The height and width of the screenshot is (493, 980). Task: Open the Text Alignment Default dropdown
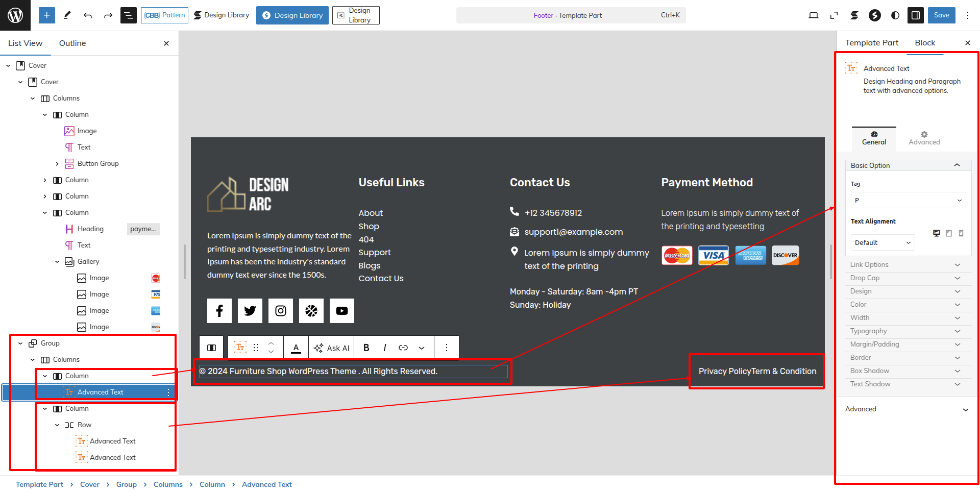click(883, 242)
